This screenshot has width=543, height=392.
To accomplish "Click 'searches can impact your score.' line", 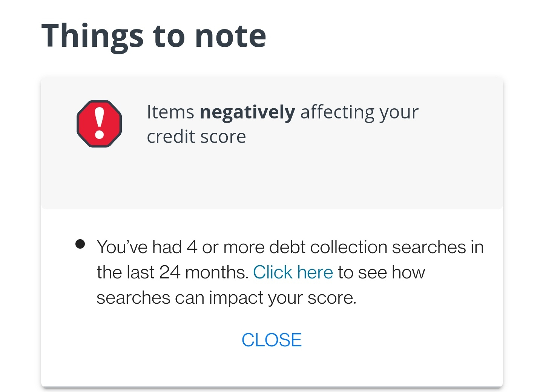I will click(x=226, y=298).
